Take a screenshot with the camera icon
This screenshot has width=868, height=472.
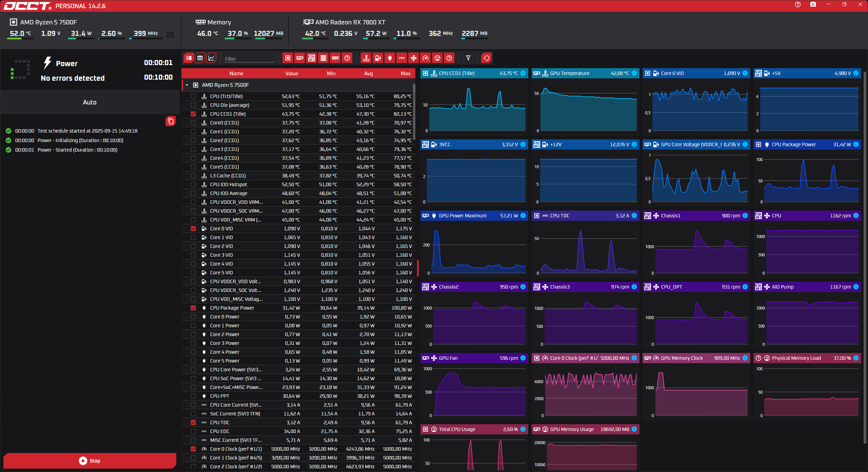click(813, 4)
